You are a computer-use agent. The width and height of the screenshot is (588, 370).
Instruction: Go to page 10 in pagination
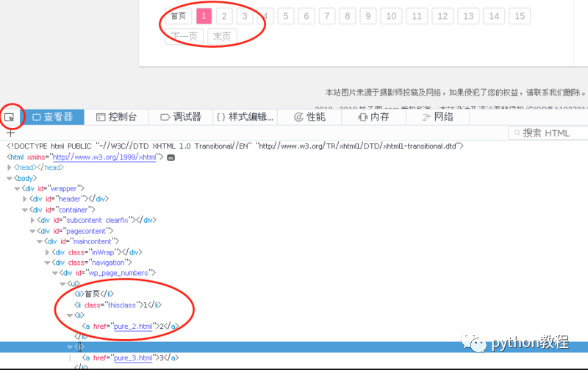391,16
